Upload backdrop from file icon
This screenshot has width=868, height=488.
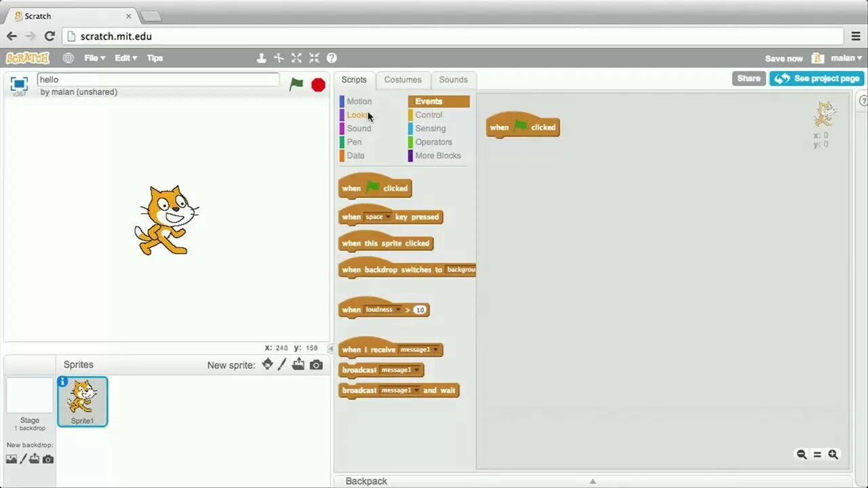pyautogui.click(x=35, y=459)
